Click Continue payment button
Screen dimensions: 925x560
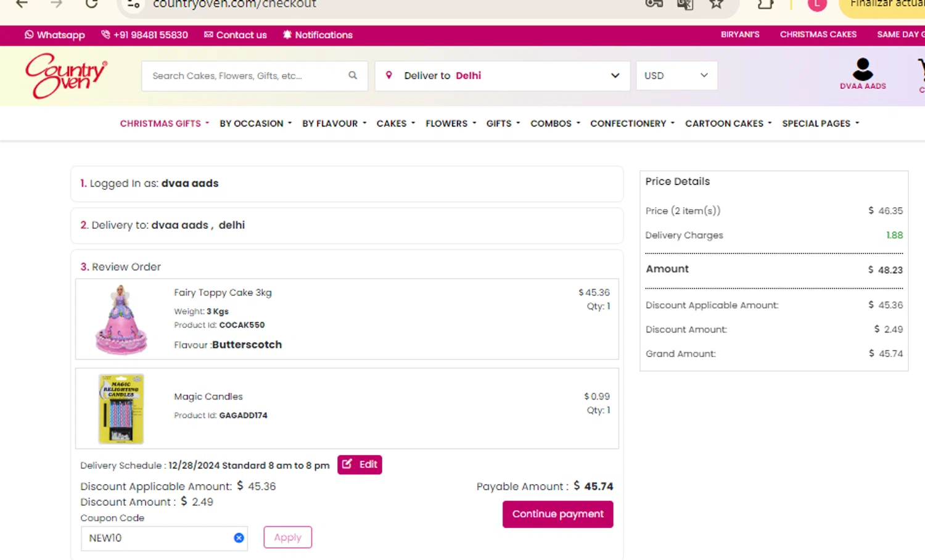pyautogui.click(x=558, y=514)
